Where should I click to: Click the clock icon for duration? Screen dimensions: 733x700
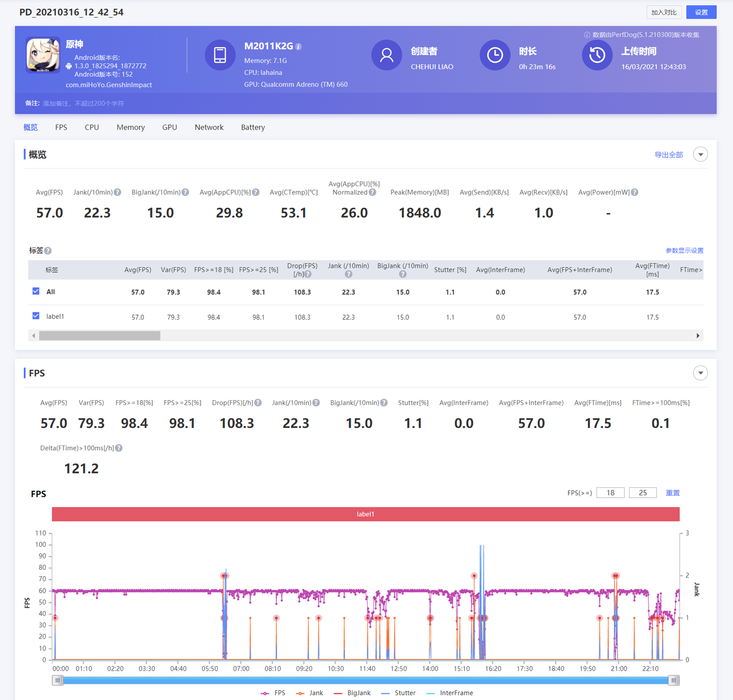coord(494,55)
